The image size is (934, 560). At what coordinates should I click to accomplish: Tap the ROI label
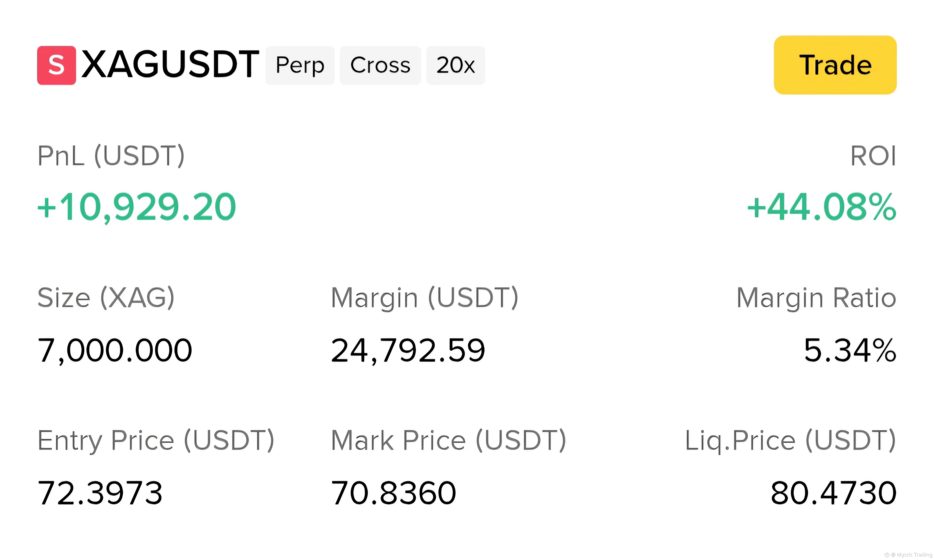(873, 156)
